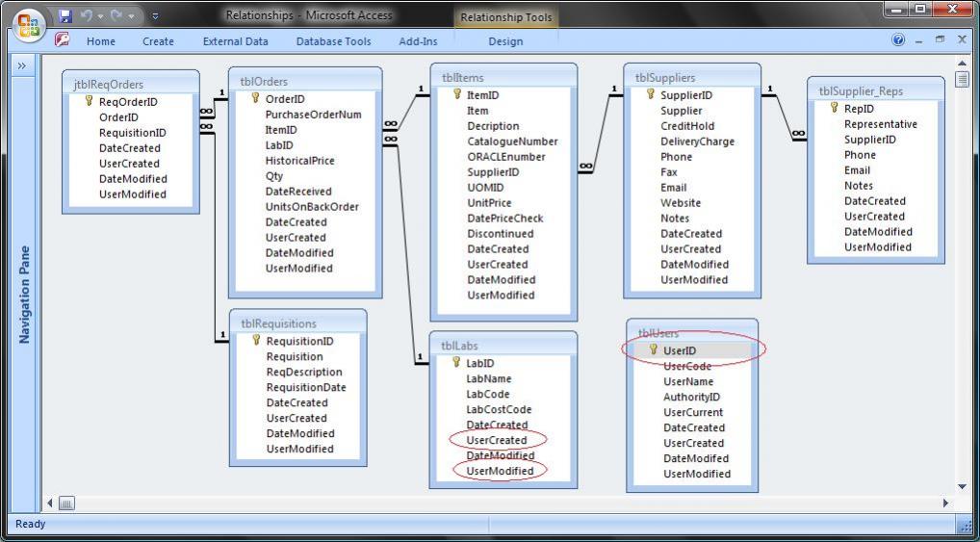This screenshot has height=542, width=980.
Task: Minimize the inner Relationships document window
Action: (918, 40)
